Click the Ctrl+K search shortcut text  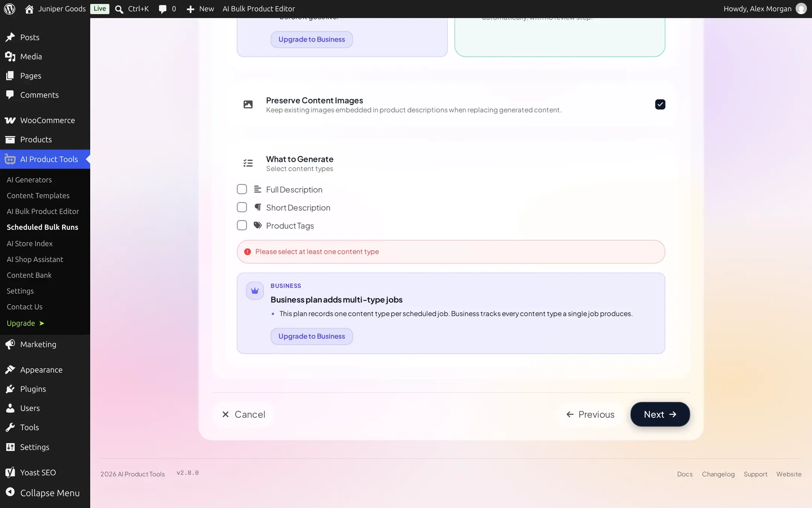[x=138, y=9]
